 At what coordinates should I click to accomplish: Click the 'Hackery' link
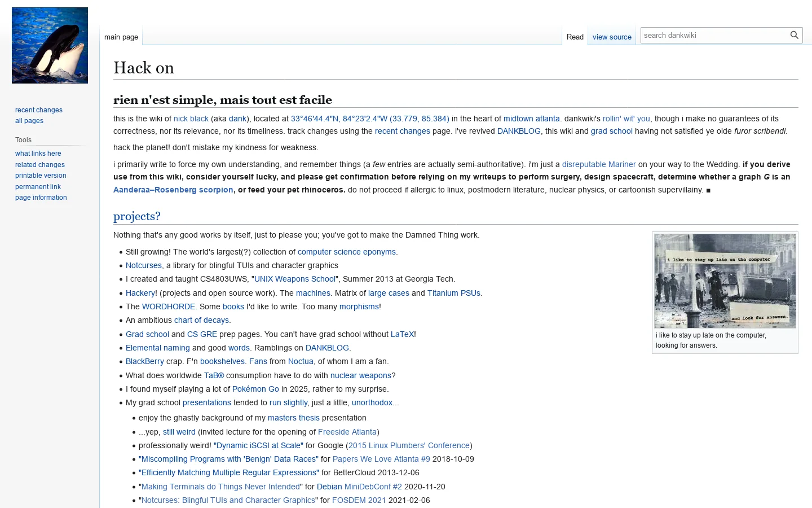pyautogui.click(x=140, y=293)
